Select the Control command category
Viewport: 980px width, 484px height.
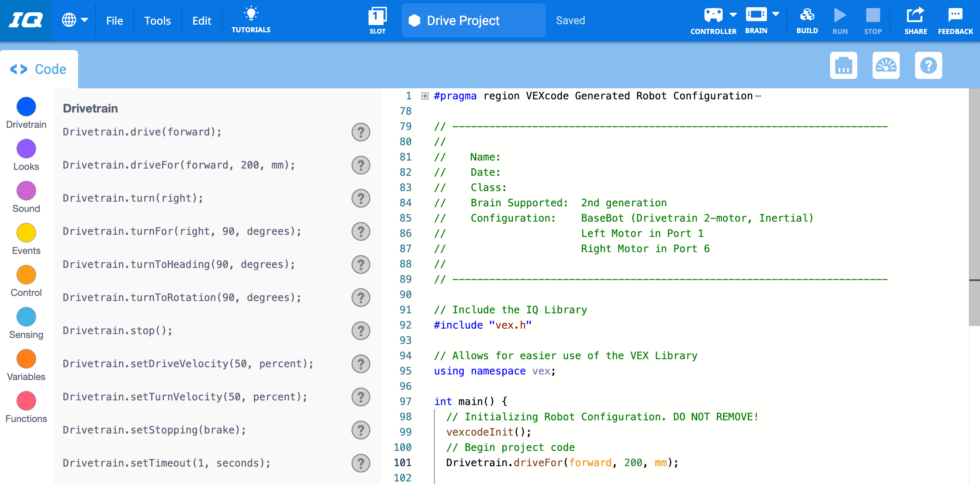click(x=26, y=274)
